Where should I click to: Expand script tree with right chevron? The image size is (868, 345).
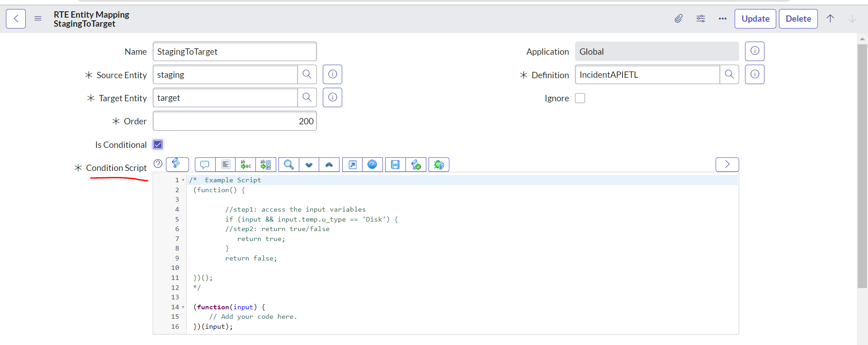point(727,164)
